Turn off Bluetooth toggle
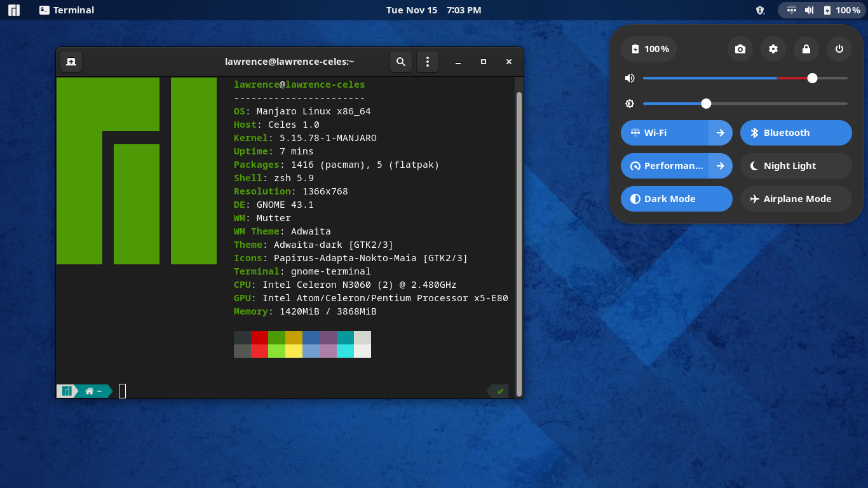Image resolution: width=868 pixels, height=488 pixels. point(796,133)
